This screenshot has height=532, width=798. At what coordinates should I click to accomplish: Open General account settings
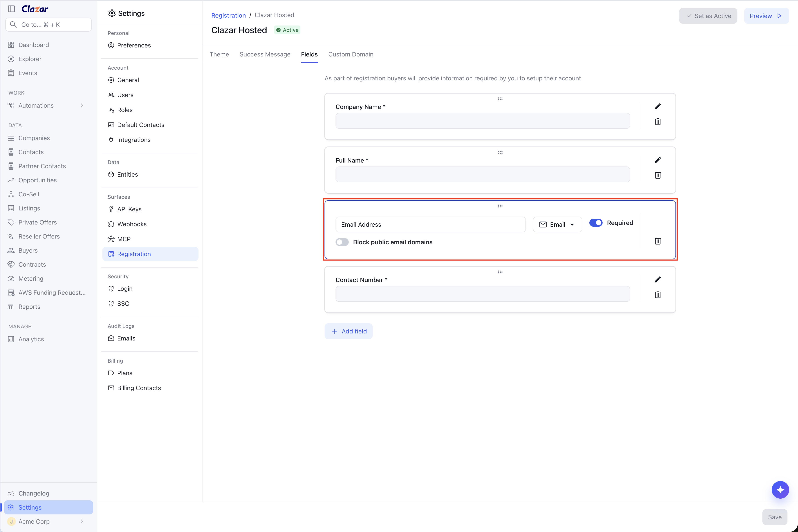(x=150, y=80)
